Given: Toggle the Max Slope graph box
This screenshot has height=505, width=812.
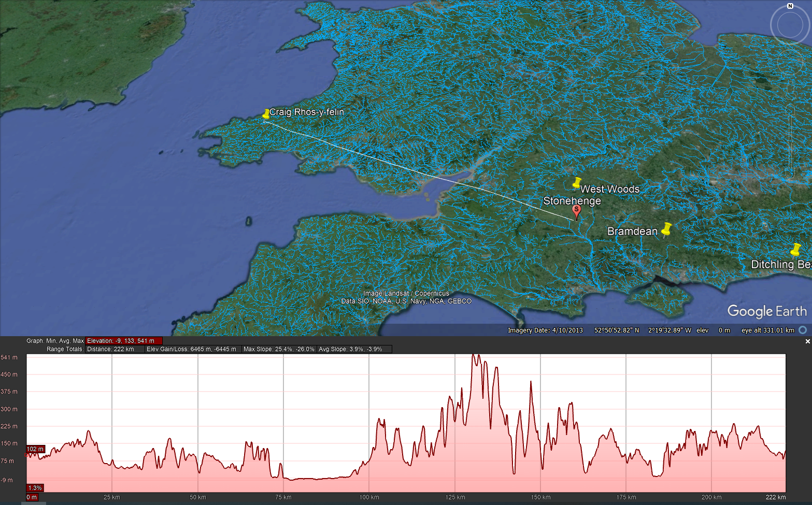Looking at the screenshot, I should click(x=279, y=349).
